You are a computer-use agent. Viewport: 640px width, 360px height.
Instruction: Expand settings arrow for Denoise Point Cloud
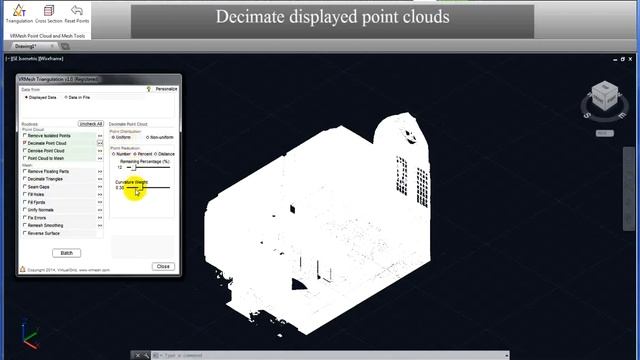[x=100, y=151]
